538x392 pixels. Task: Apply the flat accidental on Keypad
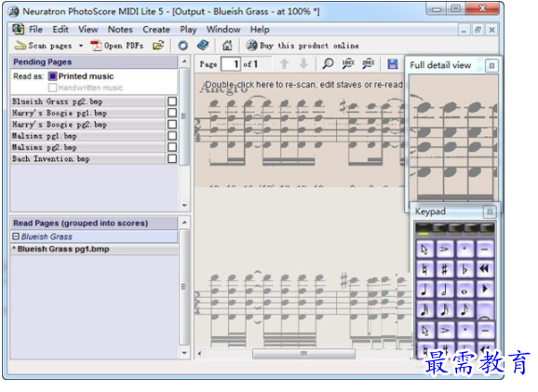click(x=464, y=269)
